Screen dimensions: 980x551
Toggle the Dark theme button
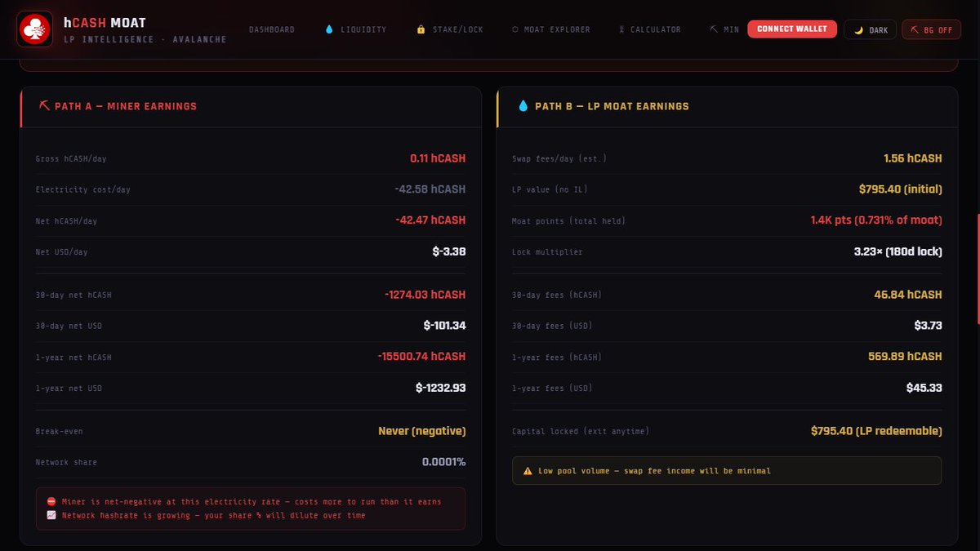pos(871,29)
